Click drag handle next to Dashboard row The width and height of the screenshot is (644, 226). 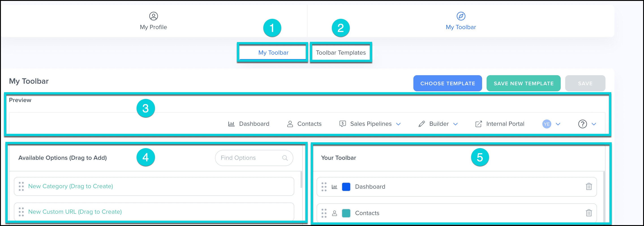point(324,187)
